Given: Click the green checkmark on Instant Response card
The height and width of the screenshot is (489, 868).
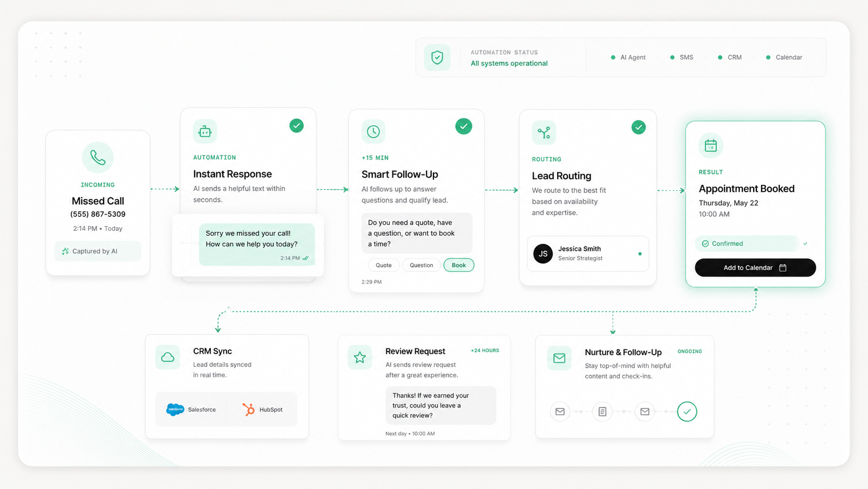Looking at the screenshot, I should (296, 126).
